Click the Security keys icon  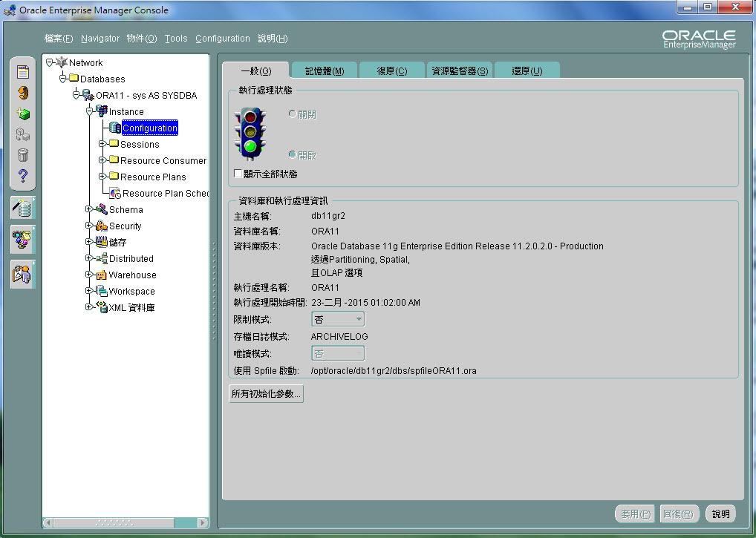[x=101, y=226]
